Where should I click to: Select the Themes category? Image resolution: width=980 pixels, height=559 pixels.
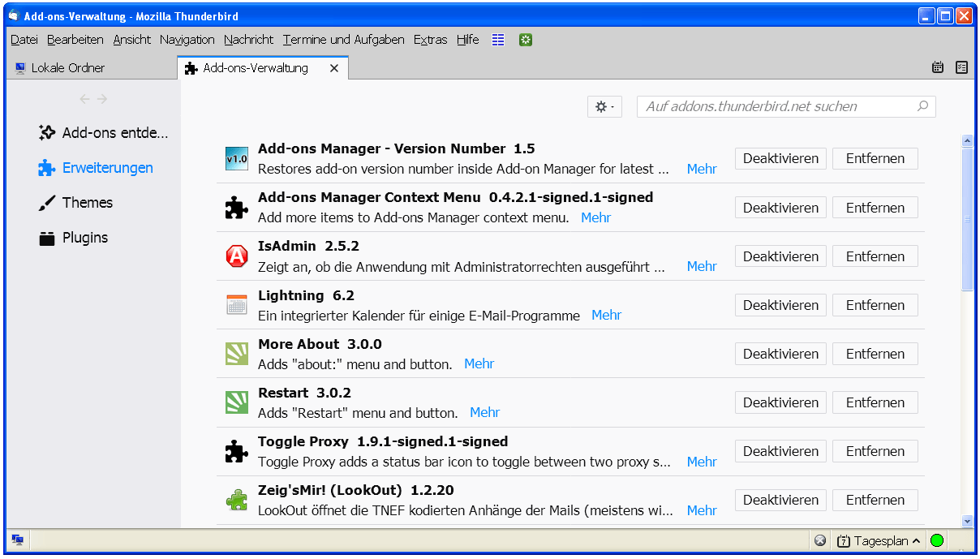(76, 203)
